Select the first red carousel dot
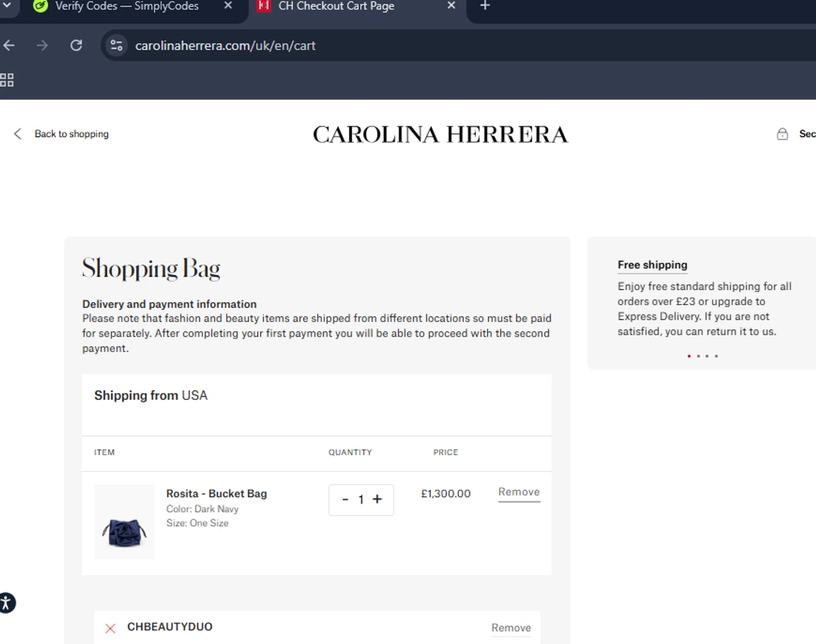816x644 pixels. 689,356
